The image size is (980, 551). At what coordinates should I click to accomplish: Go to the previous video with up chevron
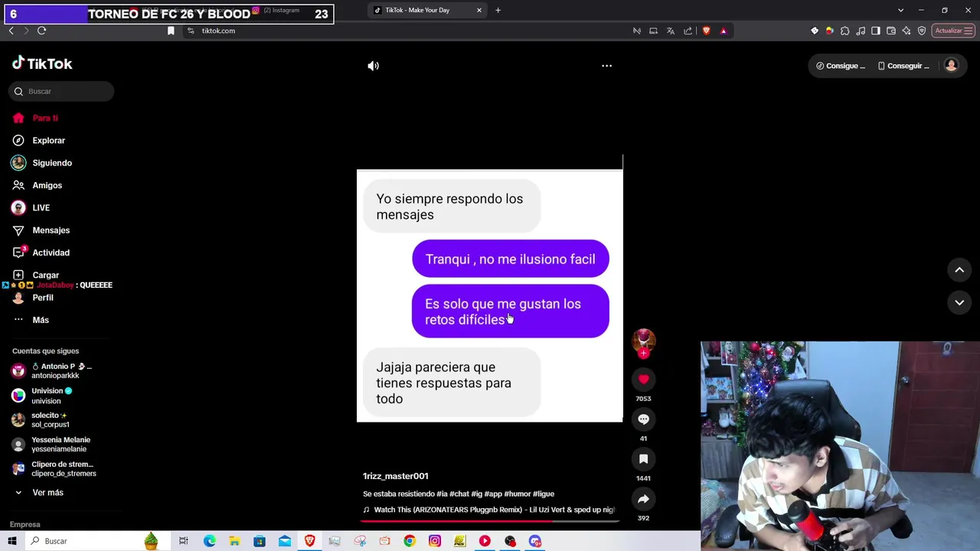pos(959,270)
